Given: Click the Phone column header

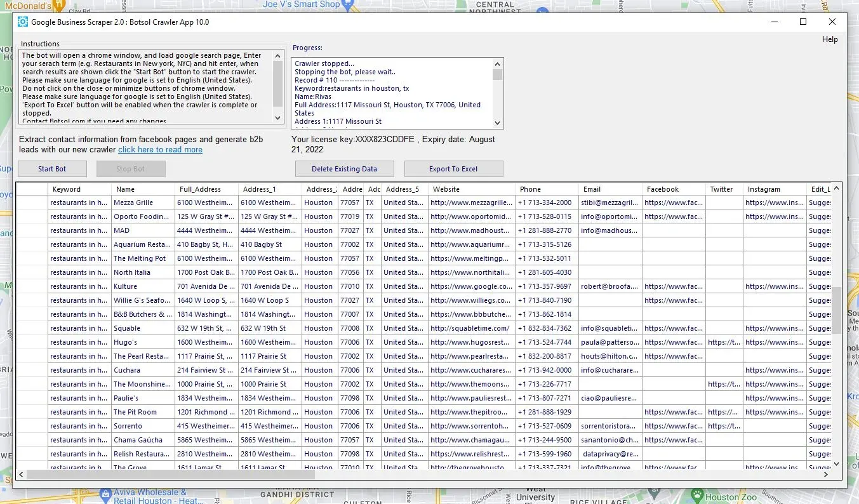Looking at the screenshot, I should click(x=547, y=189).
